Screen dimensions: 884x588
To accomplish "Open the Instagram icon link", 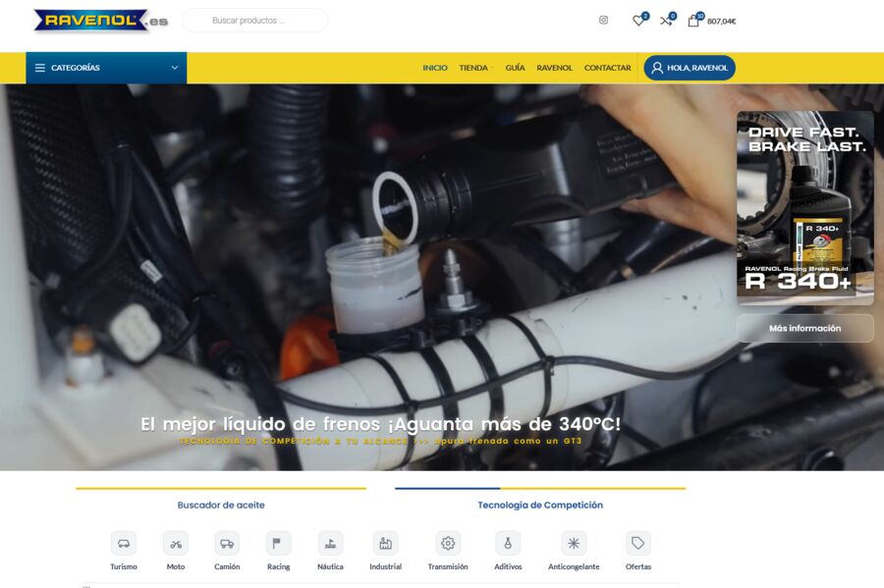I will coord(603,21).
